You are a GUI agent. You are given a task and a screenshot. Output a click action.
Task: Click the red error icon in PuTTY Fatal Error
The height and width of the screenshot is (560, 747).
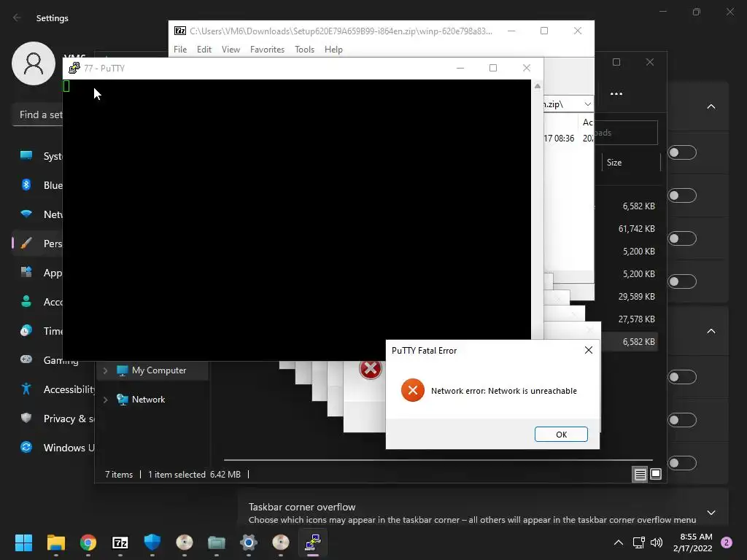[x=413, y=391]
